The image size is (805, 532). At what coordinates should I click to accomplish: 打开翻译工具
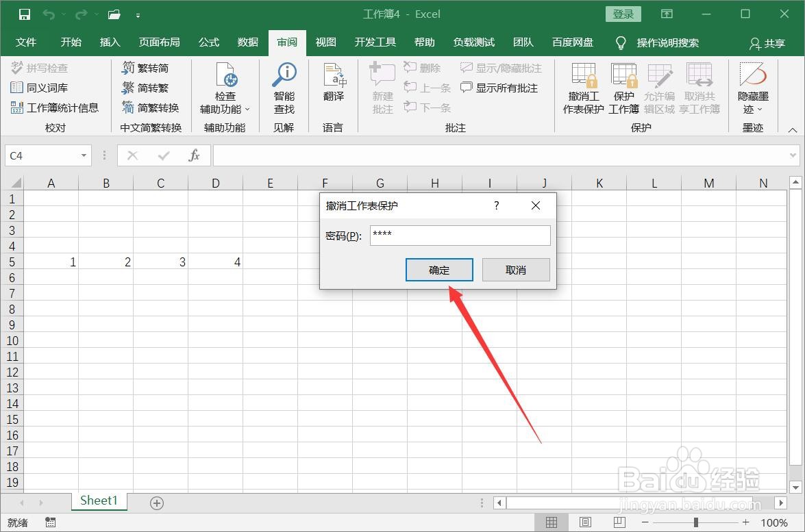(334, 87)
